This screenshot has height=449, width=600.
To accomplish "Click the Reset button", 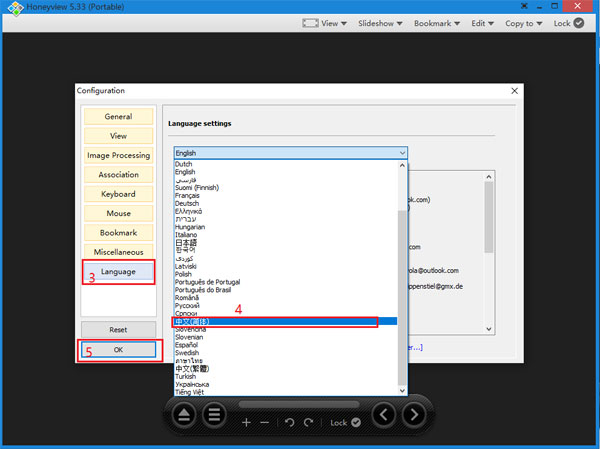I will [118, 329].
